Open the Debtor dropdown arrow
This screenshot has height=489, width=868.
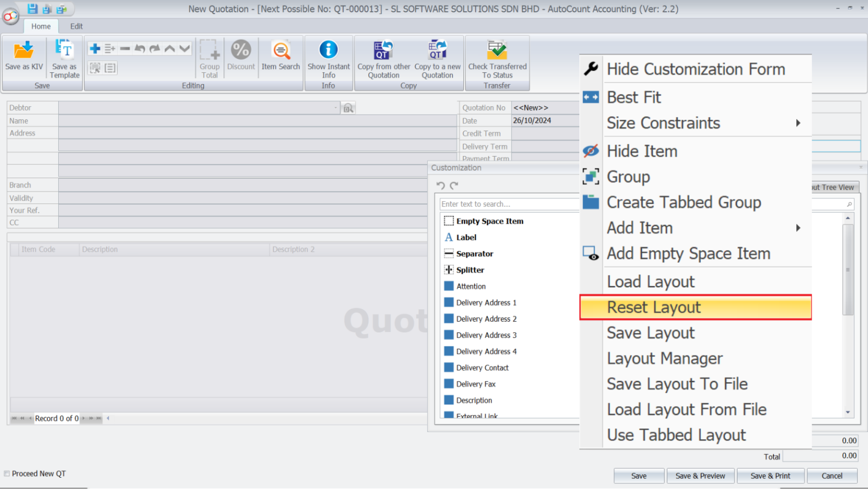(336, 107)
